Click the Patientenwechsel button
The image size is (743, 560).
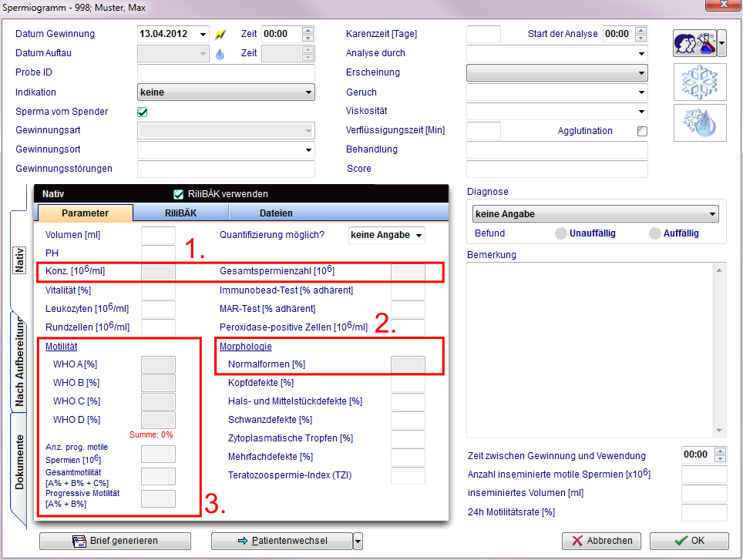click(x=282, y=541)
